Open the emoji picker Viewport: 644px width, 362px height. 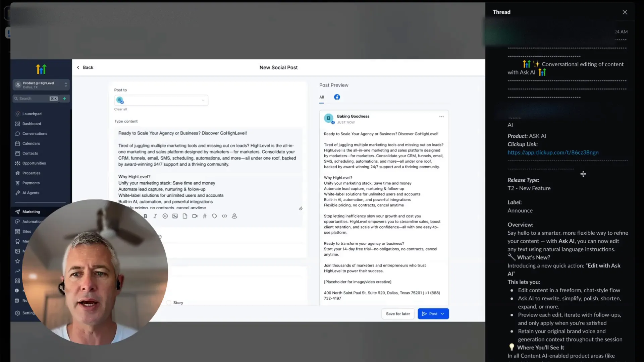click(165, 216)
